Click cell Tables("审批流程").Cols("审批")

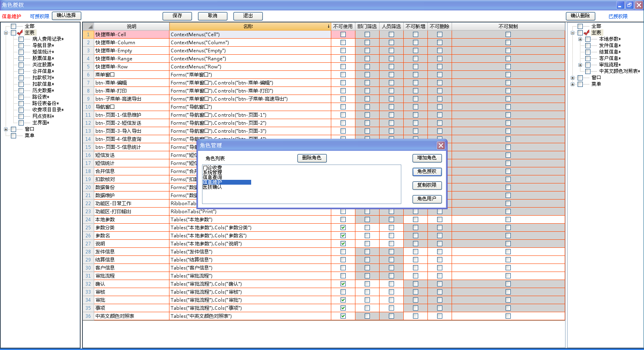pyautogui.click(x=250, y=300)
